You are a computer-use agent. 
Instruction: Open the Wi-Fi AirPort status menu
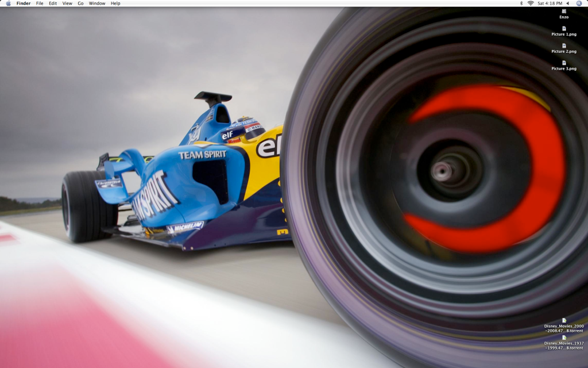pyautogui.click(x=530, y=3)
